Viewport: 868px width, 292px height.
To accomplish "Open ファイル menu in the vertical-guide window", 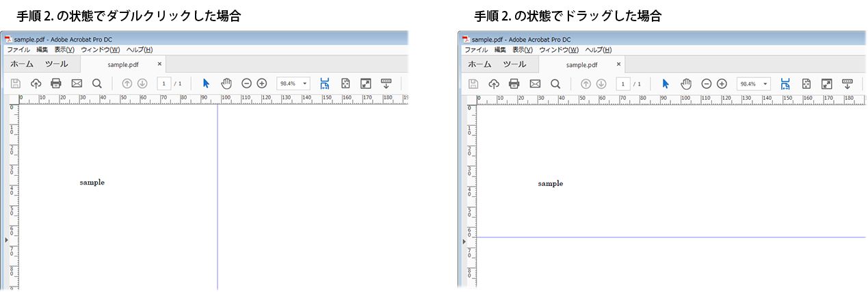I will tap(18, 50).
